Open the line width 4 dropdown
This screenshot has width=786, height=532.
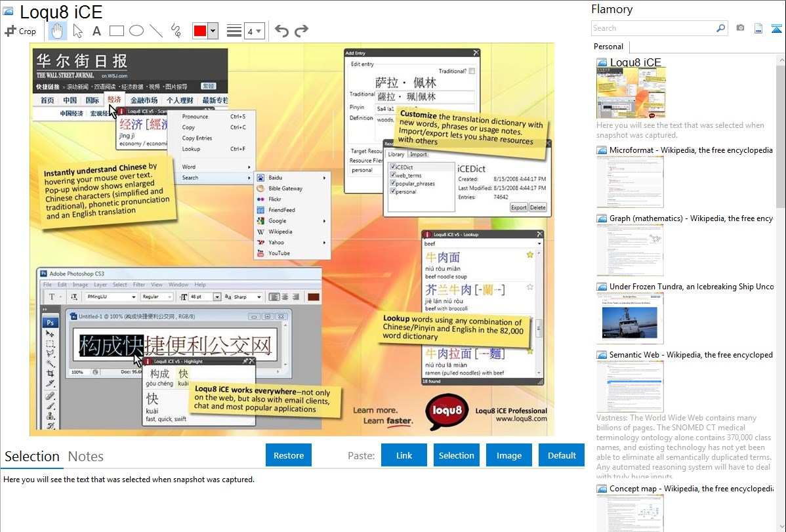coord(259,31)
